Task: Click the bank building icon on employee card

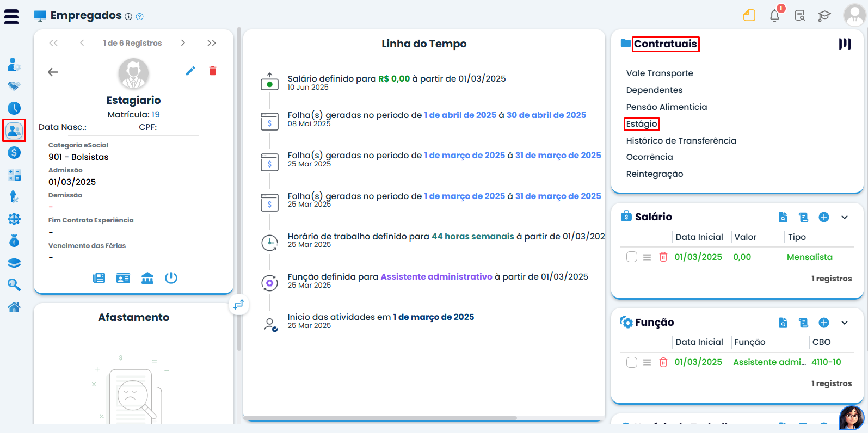Action: coord(147,278)
